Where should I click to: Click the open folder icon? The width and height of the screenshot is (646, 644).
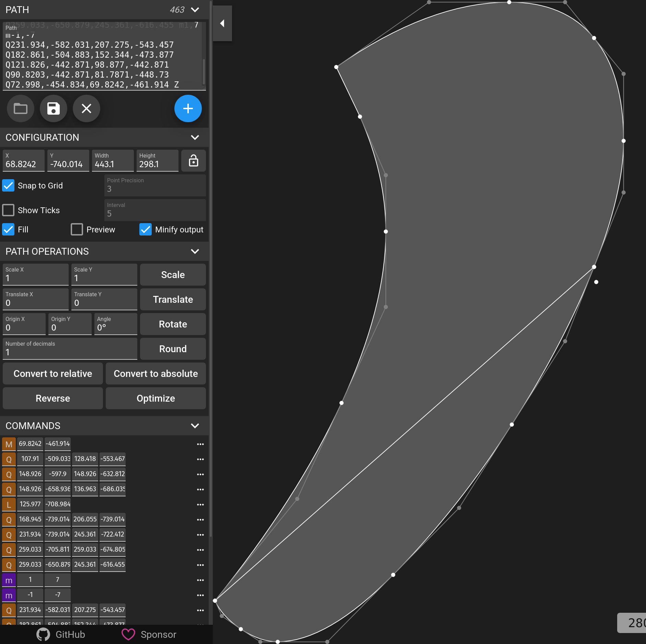tap(21, 109)
